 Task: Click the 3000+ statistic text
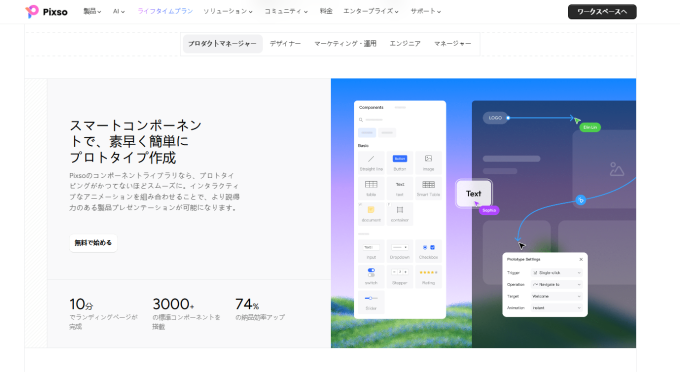pyautogui.click(x=173, y=304)
